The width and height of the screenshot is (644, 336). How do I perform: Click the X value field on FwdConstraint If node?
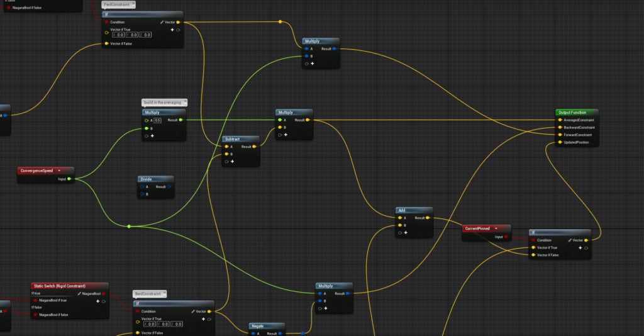click(118, 35)
